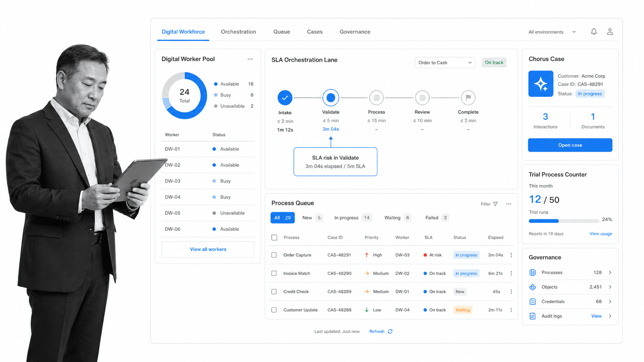Open row menu for Order Capture
The image size is (644, 362).
[511, 255]
